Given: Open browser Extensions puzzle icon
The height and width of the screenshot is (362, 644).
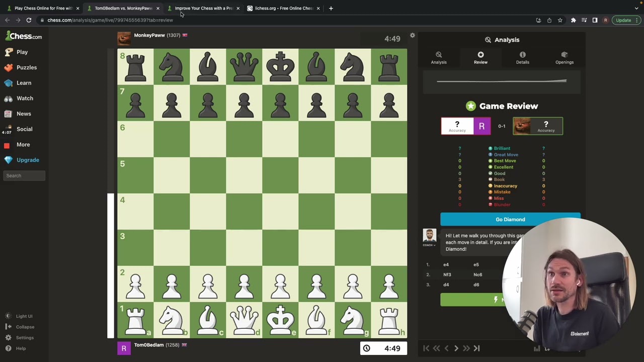Looking at the screenshot, I should tap(573, 20).
